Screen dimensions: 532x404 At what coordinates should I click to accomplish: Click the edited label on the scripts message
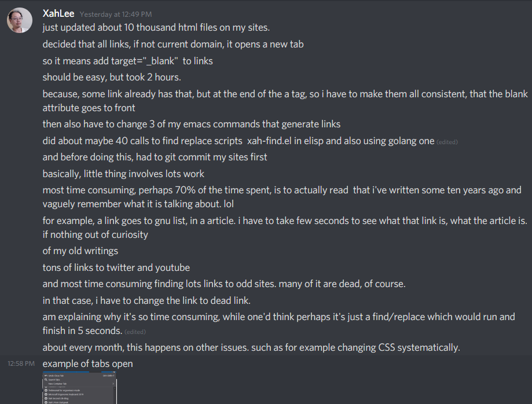[x=446, y=140]
